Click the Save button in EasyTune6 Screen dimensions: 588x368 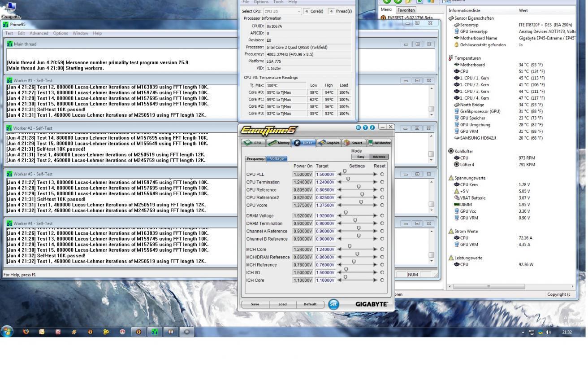[255, 304]
